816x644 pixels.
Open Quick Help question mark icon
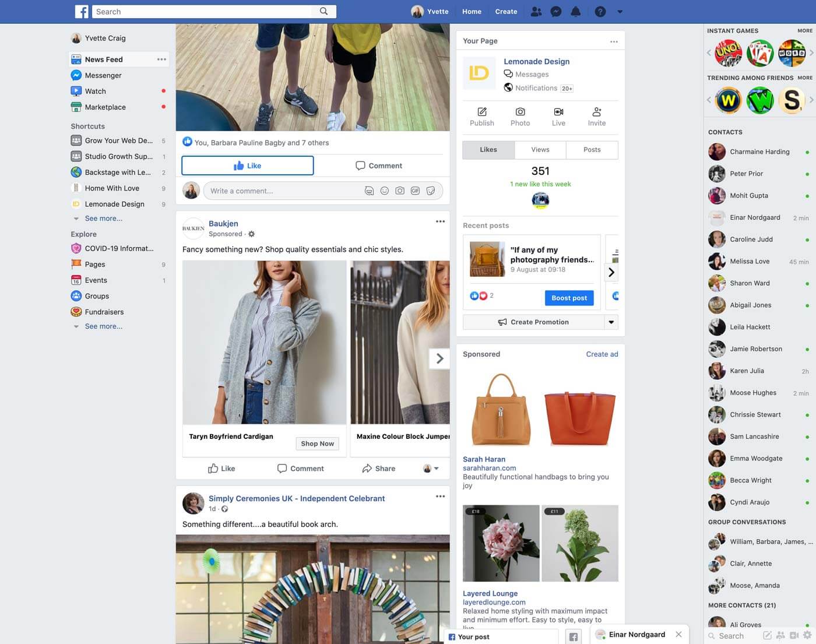click(x=600, y=12)
